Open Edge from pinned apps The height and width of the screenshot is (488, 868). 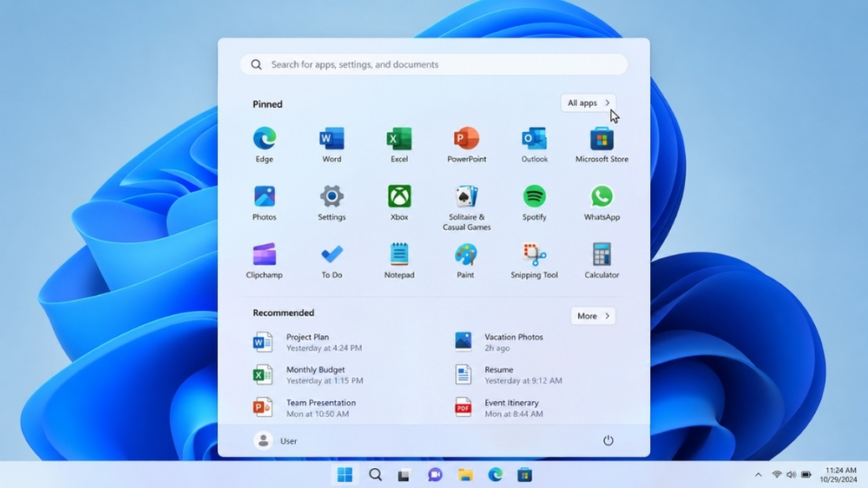[265, 144]
